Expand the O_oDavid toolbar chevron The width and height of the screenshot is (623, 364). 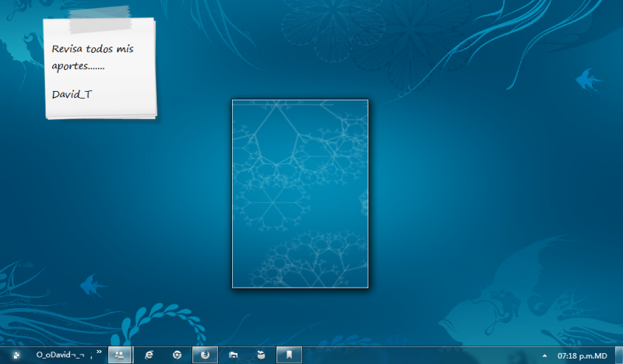coord(99,352)
